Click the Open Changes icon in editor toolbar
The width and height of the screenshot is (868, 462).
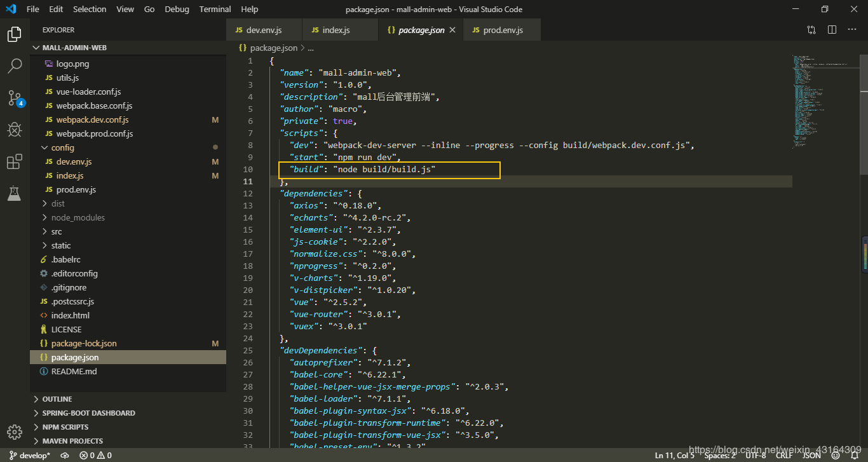point(811,30)
